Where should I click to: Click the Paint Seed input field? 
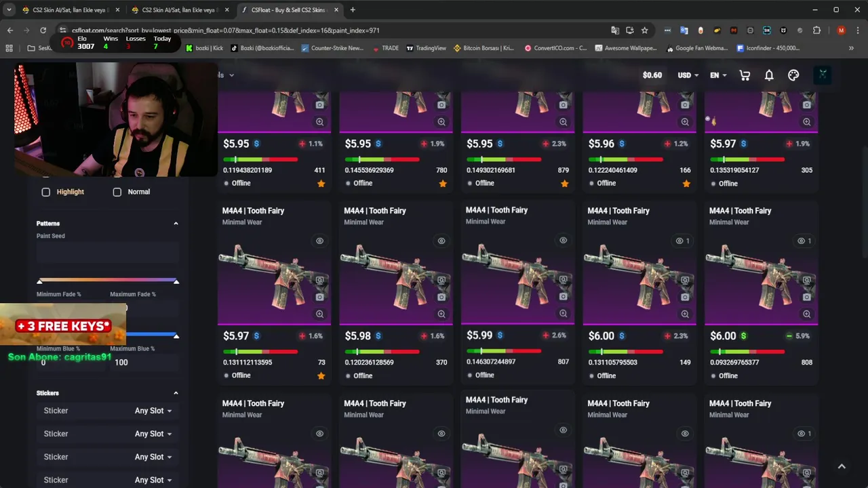pos(108,252)
